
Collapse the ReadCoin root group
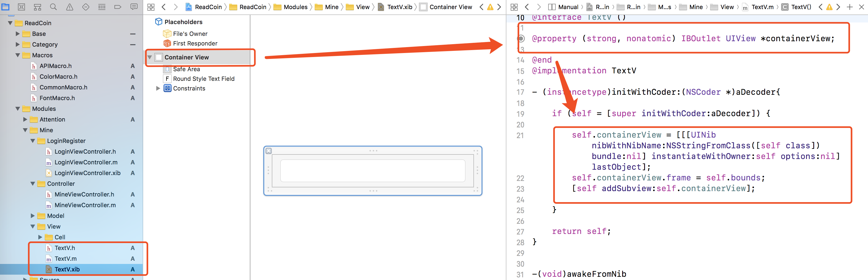click(10, 23)
